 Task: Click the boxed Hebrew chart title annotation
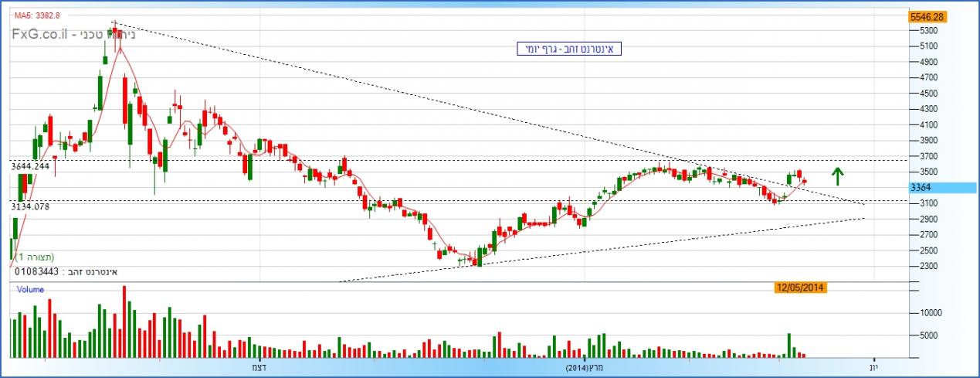(569, 49)
